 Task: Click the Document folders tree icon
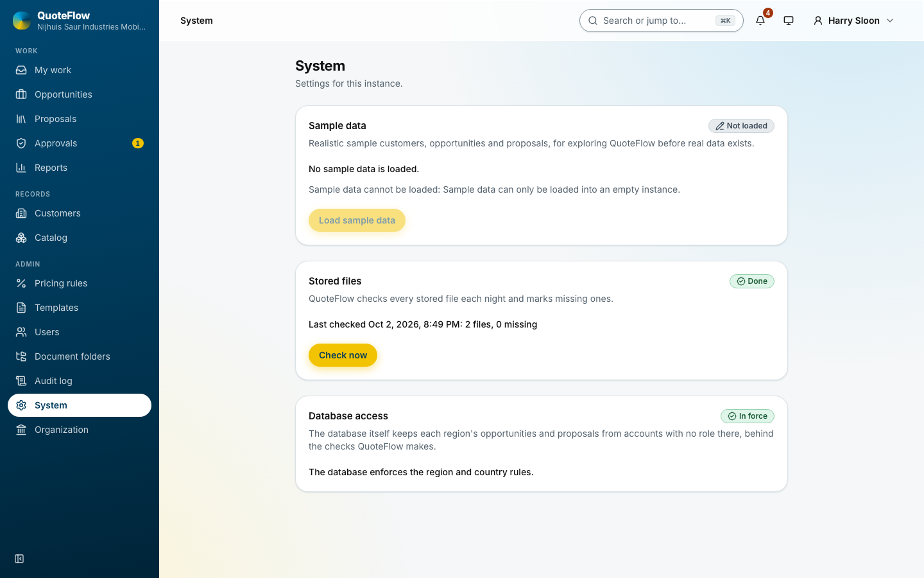(21, 356)
